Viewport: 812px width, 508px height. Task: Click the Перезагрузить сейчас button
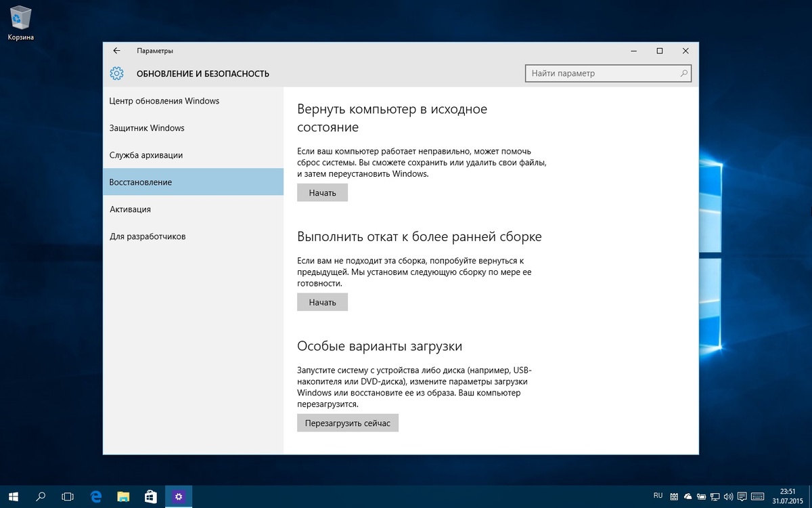(x=348, y=423)
